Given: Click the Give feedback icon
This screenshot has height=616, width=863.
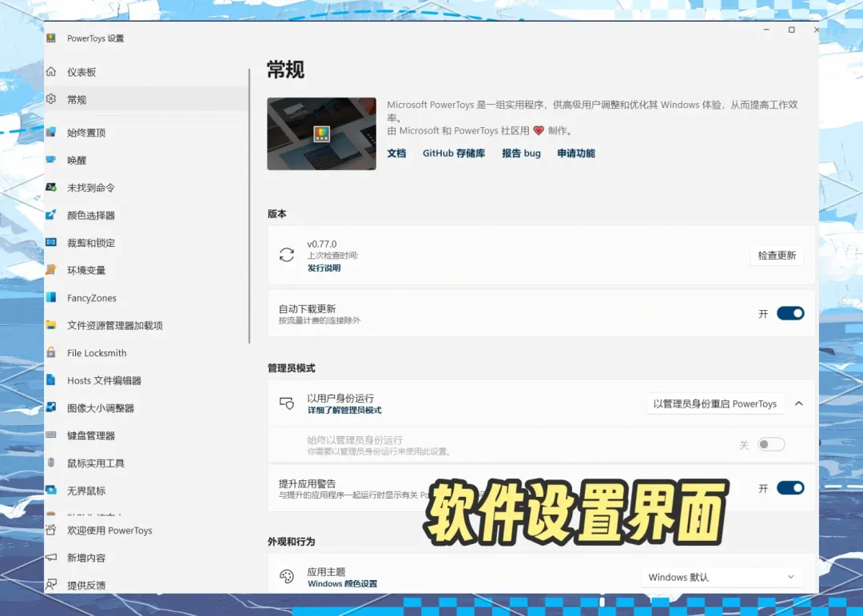Looking at the screenshot, I should (x=51, y=585).
